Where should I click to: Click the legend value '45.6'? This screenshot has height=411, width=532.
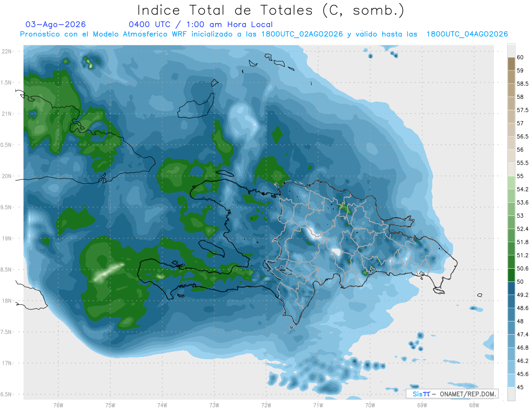tap(523, 374)
